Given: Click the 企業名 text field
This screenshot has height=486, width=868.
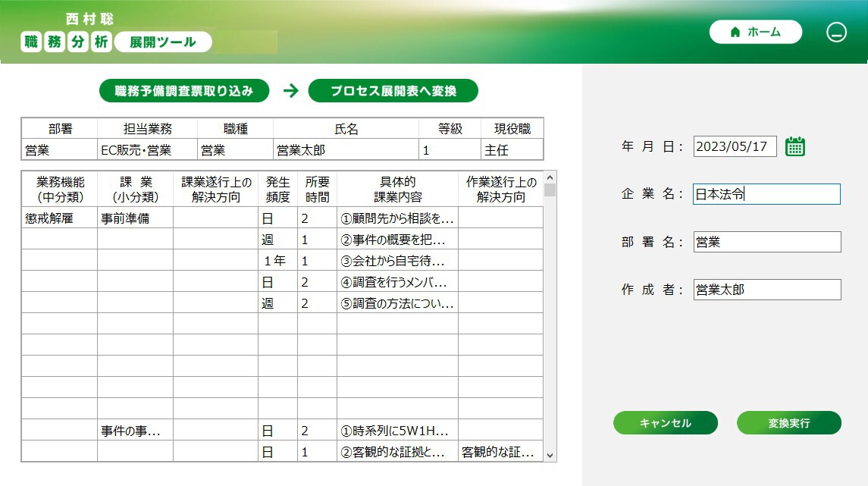Looking at the screenshot, I should click(766, 194).
